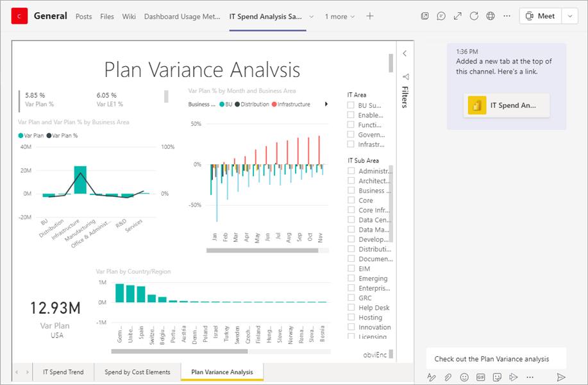Check the Help Desk sub area checkbox

351,307
